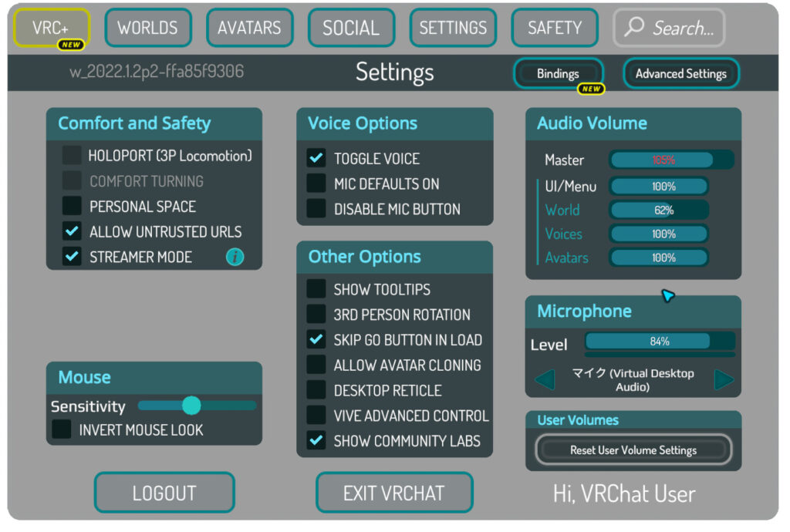
Task: Adjust the Microphone Level slider
Action: click(660, 342)
